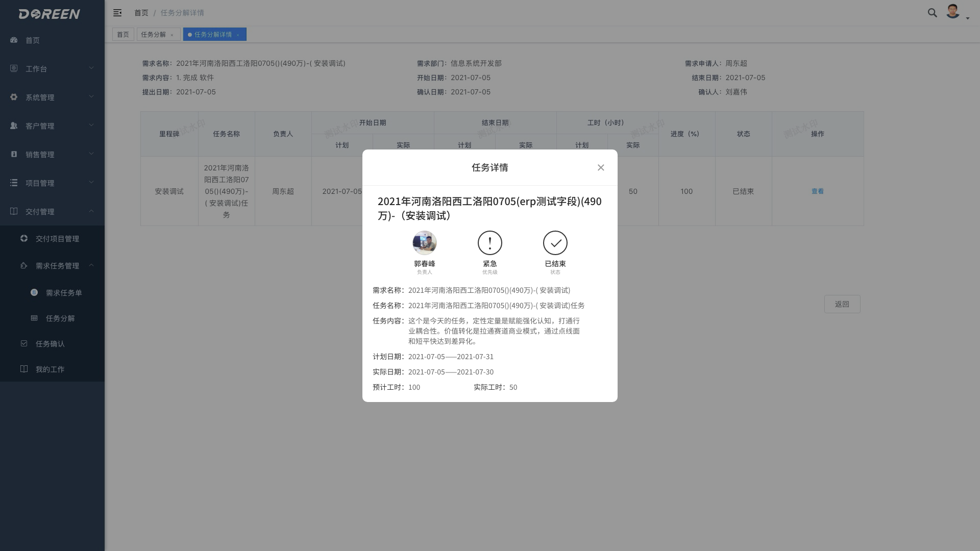Click the 任务确认 checkbox icon
This screenshot has width=980, height=551.
[x=24, y=343]
